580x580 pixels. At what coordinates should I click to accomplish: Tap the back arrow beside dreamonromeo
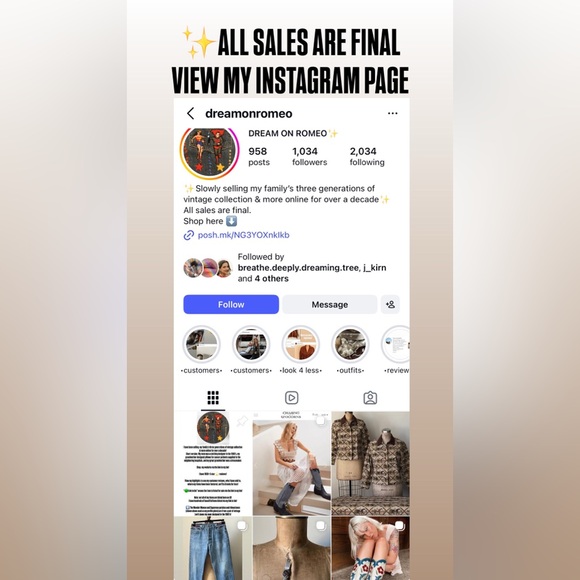190,114
